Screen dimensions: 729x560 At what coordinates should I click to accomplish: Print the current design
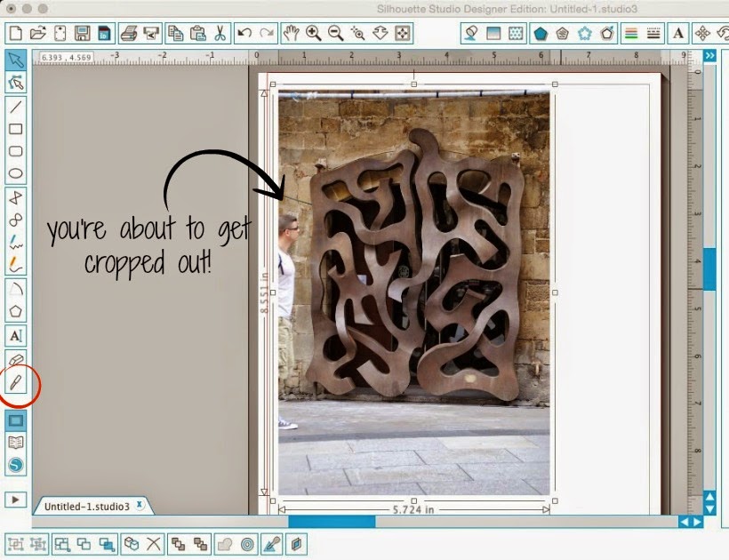point(130,33)
